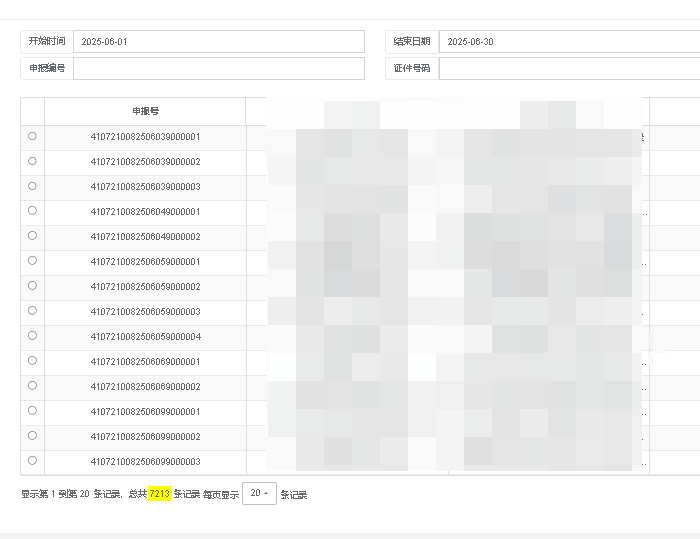
Task: Click cell 4107210082506049000002
Action: pos(146,237)
